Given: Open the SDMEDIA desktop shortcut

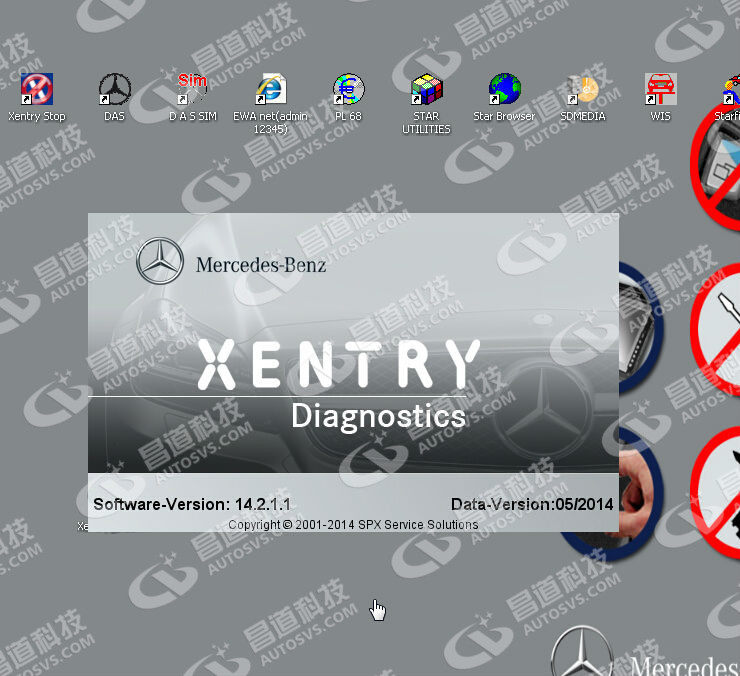Looking at the screenshot, I should [x=583, y=89].
